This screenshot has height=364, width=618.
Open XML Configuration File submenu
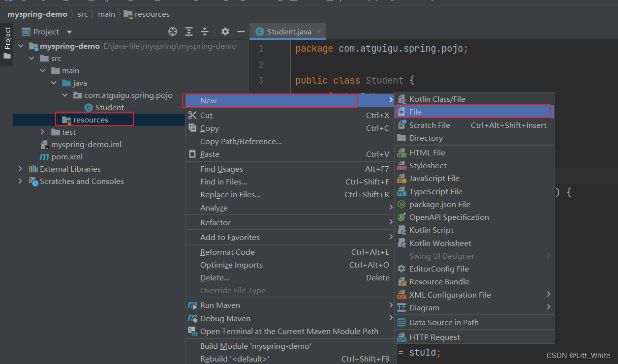pos(475,295)
